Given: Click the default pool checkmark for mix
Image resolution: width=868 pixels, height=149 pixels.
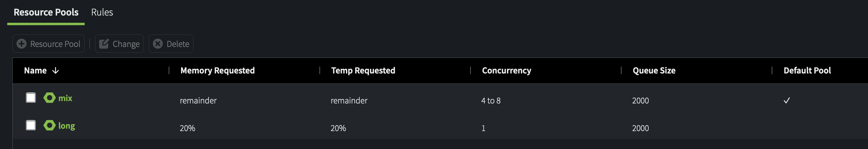Looking at the screenshot, I should click(786, 101).
